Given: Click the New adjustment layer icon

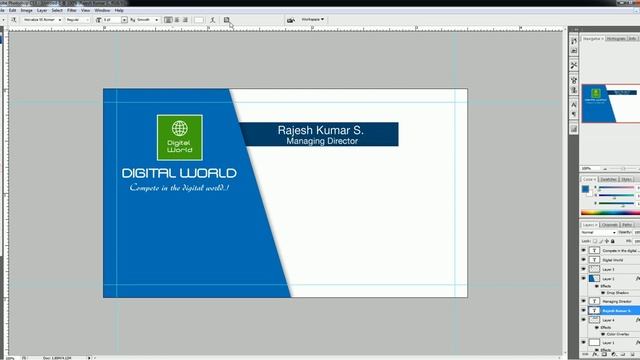Looking at the screenshot, I should [613, 354].
